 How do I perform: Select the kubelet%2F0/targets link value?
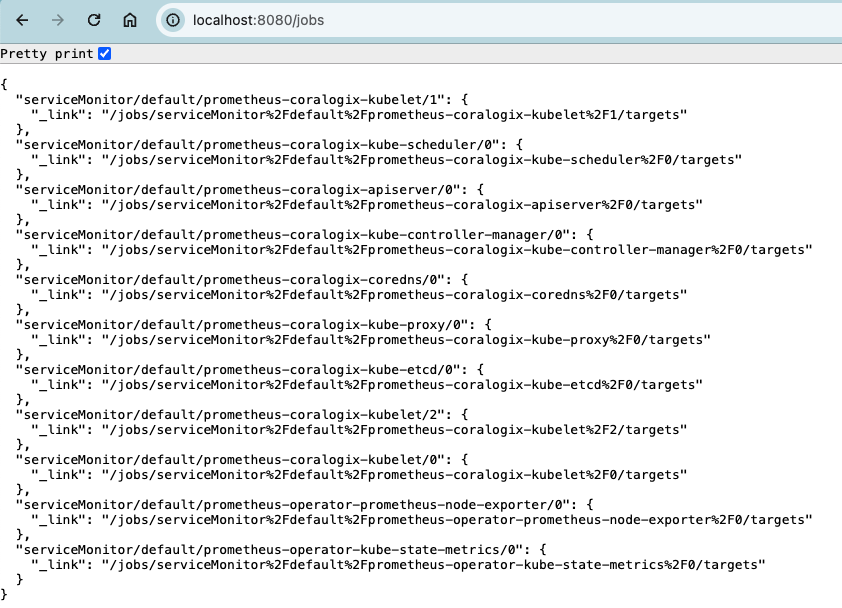394,476
